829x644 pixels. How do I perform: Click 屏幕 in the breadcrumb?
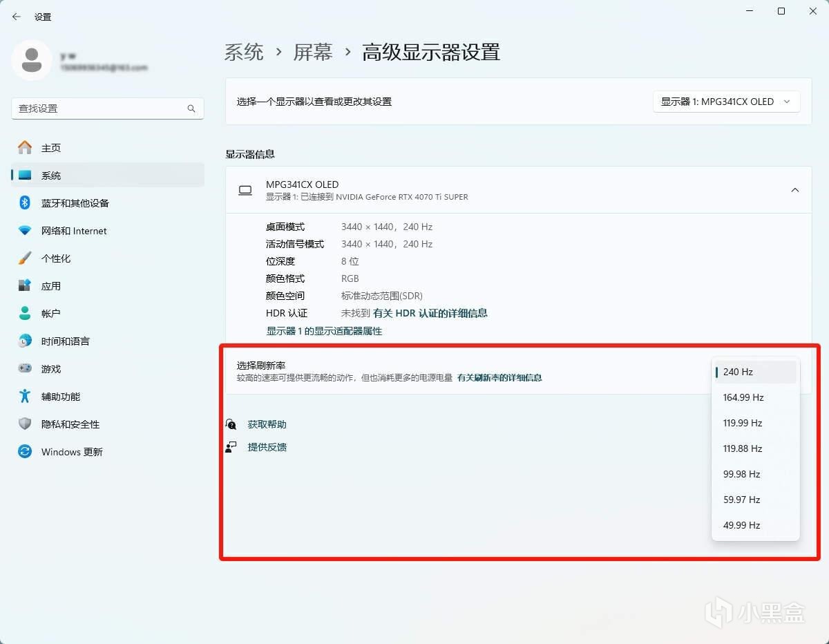(313, 53)
